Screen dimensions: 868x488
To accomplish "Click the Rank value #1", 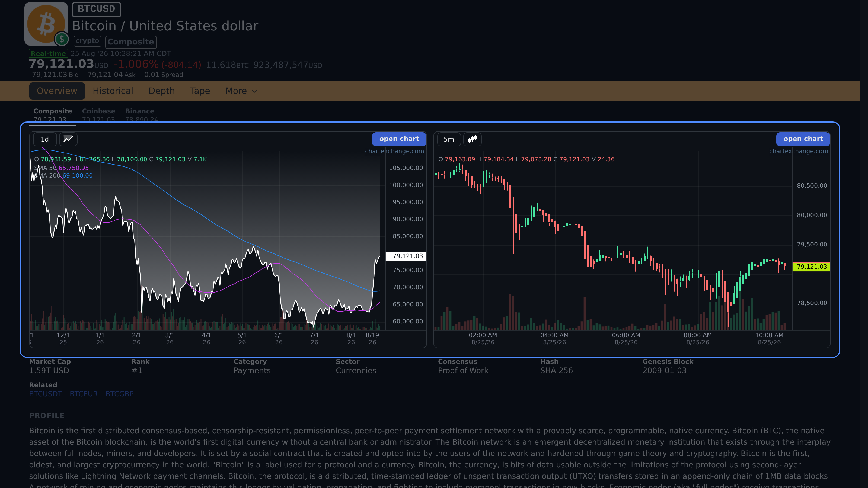I will (x=137, y=370).
